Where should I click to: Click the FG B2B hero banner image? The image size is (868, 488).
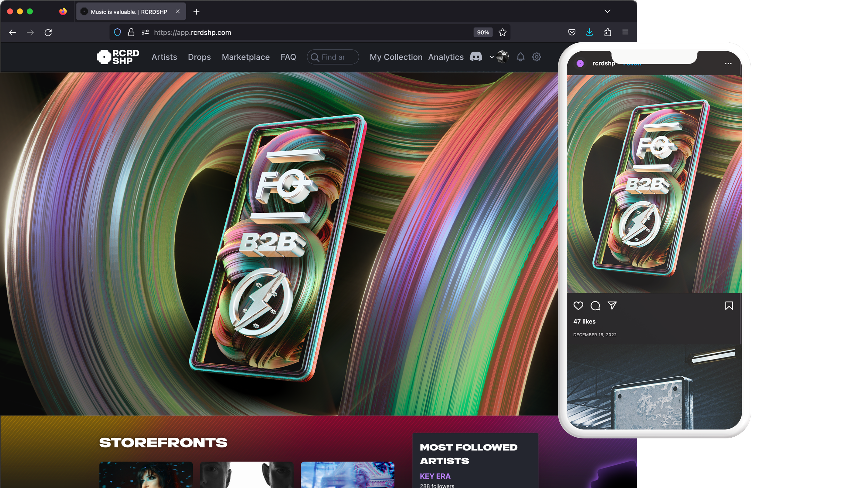pos(279,244)
